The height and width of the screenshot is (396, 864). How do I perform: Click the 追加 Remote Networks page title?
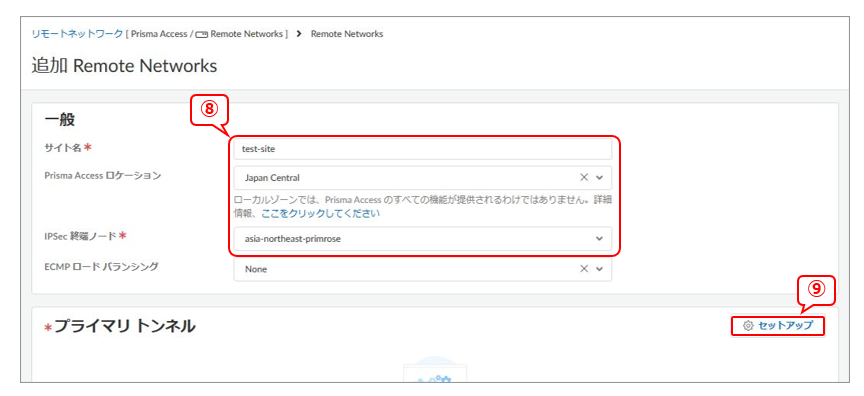pyautogui.click(x=125, y=66)
